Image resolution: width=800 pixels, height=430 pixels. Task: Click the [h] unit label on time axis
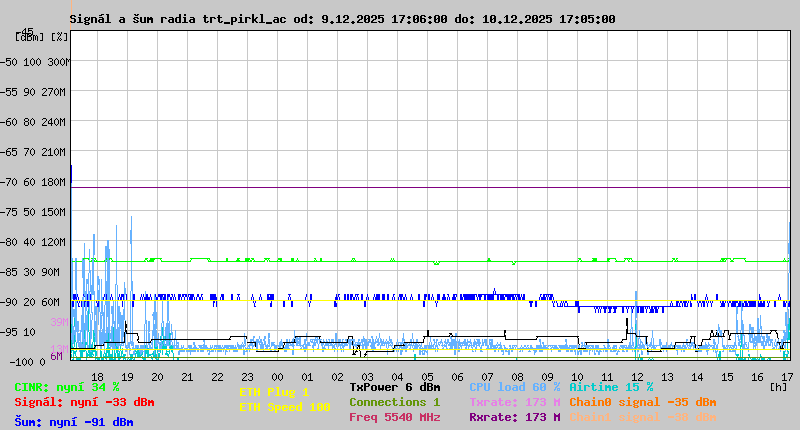[778, 386]
